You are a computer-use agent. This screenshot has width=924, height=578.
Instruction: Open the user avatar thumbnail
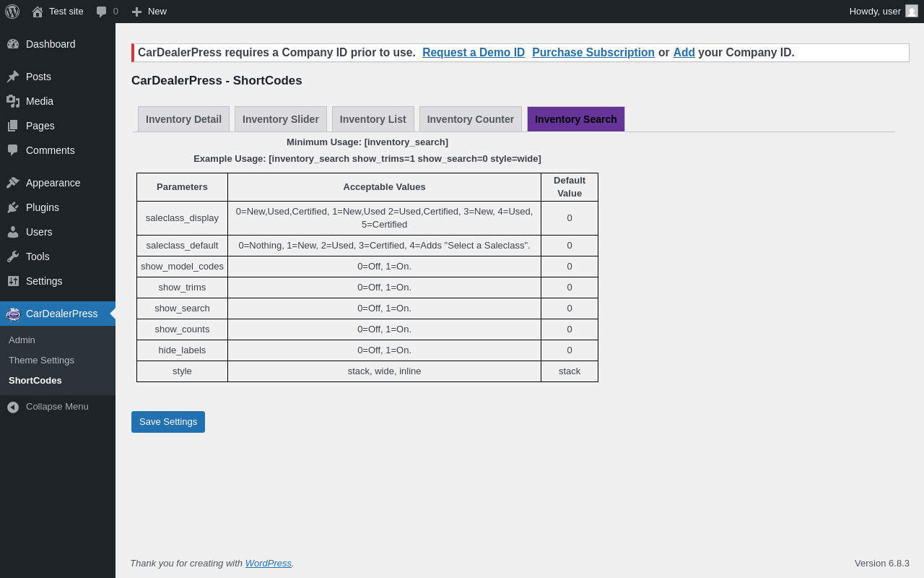pos(912,11)
